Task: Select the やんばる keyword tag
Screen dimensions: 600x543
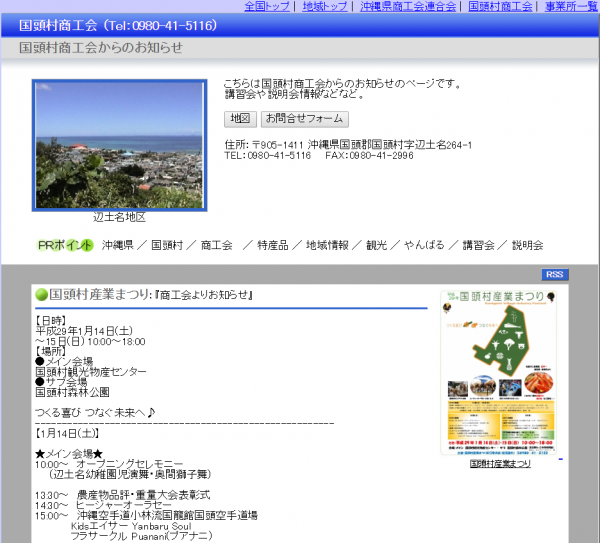Action: coord(424,245)
